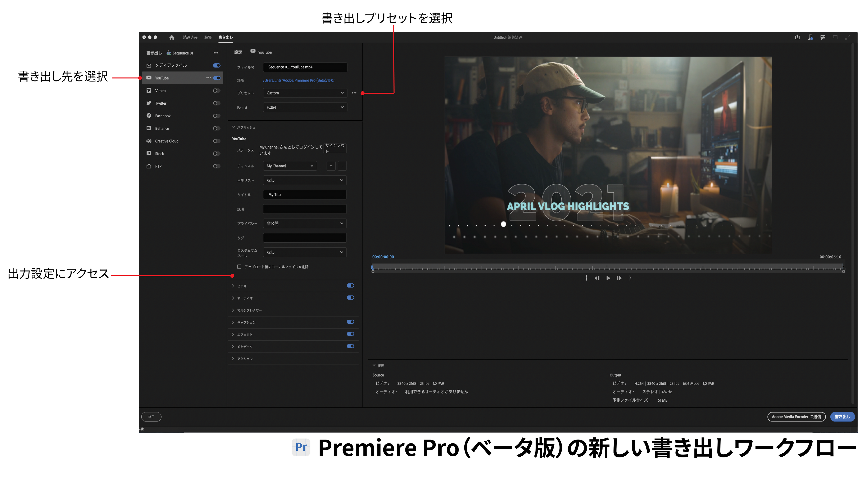
Task: Open the Format H.264 dropdown
Action: (x=305, y=108)
